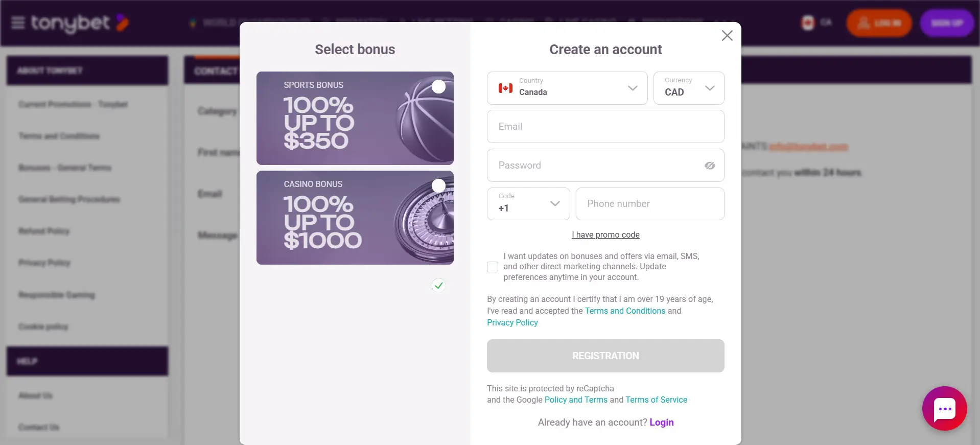
Task: Click the Phone number field
Action: (649, 204)
